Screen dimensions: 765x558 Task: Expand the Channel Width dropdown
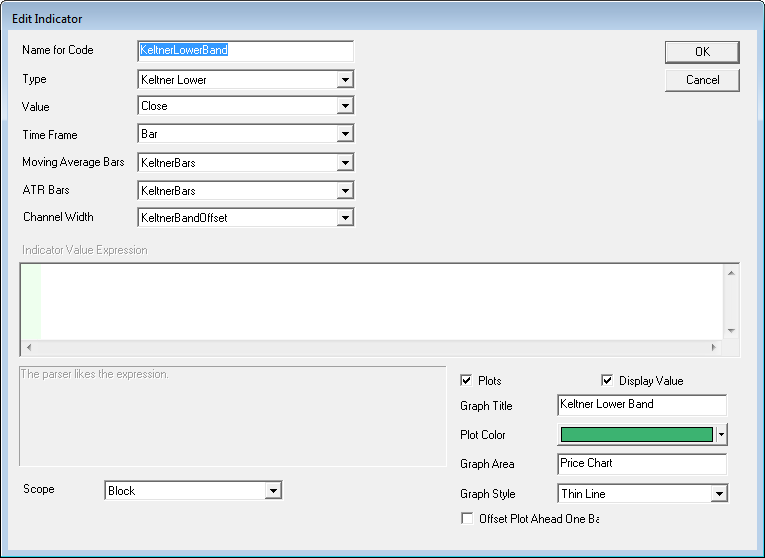click(x=345, y=218)
